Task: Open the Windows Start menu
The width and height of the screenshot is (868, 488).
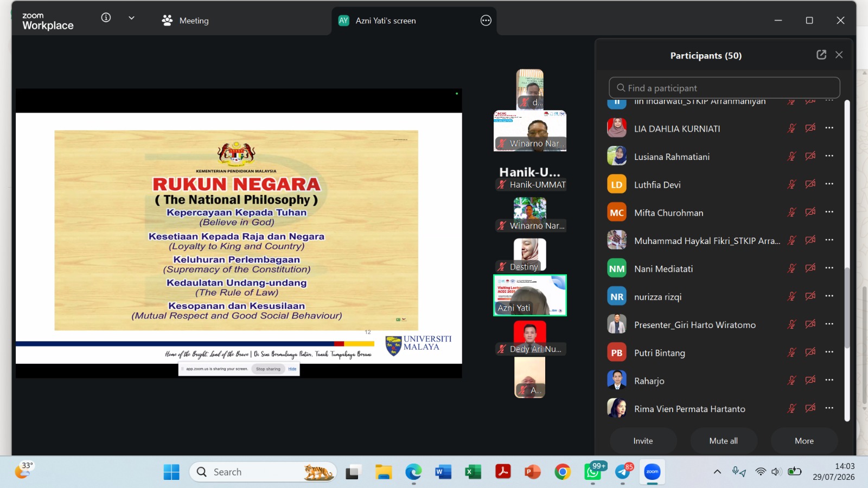Action: [x=171, y=472]
